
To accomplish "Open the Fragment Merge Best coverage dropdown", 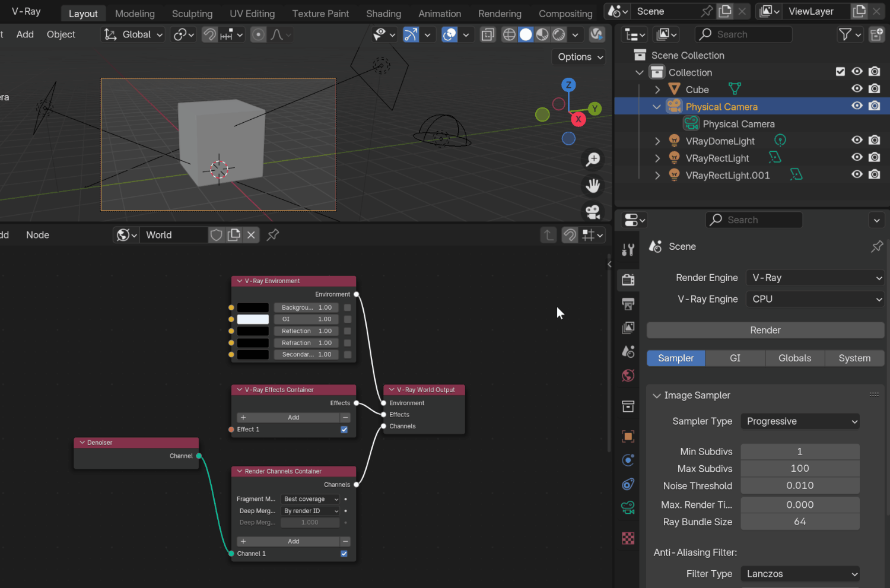I will point(310,499).
